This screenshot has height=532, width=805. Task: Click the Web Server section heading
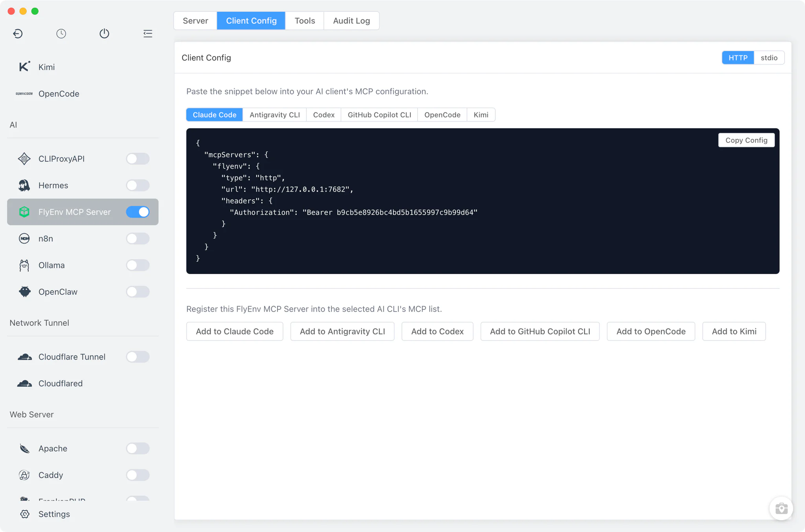(x=31, y=415)
